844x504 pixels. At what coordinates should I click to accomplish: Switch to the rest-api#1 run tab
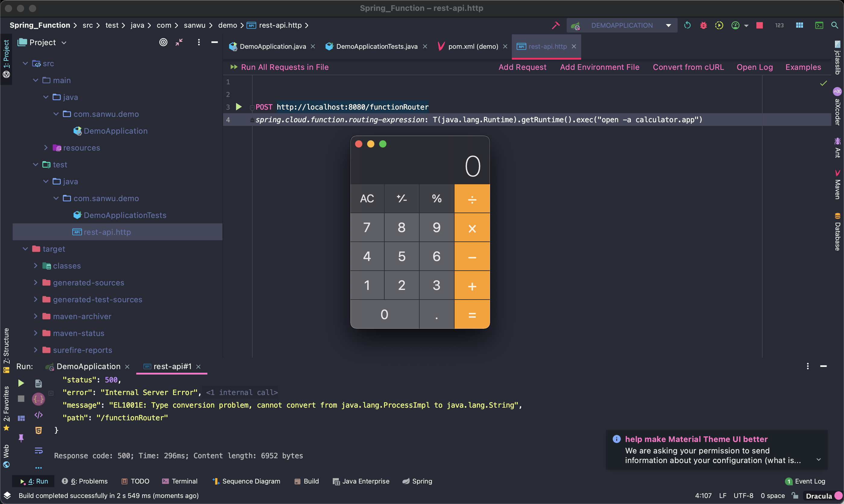(x=171, y=366)
